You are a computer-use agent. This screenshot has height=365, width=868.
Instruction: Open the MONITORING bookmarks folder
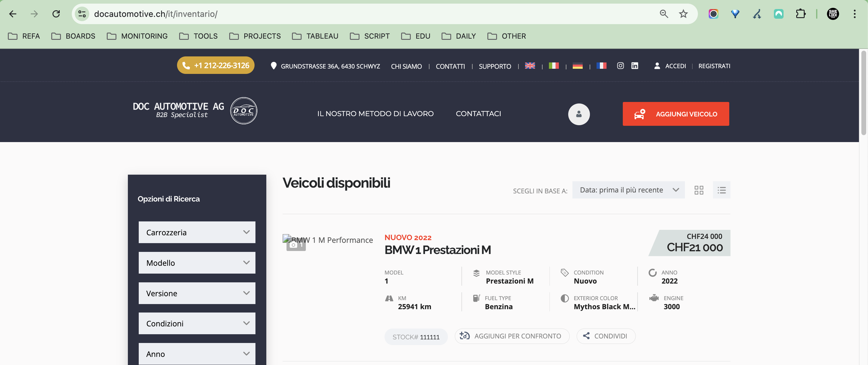[137, 36]
